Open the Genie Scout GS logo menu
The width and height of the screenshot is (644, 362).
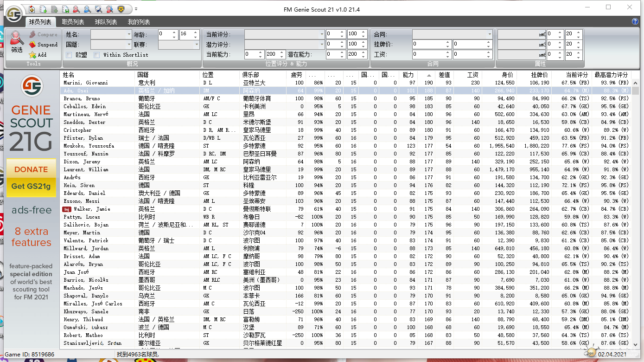tap(14, 13)
